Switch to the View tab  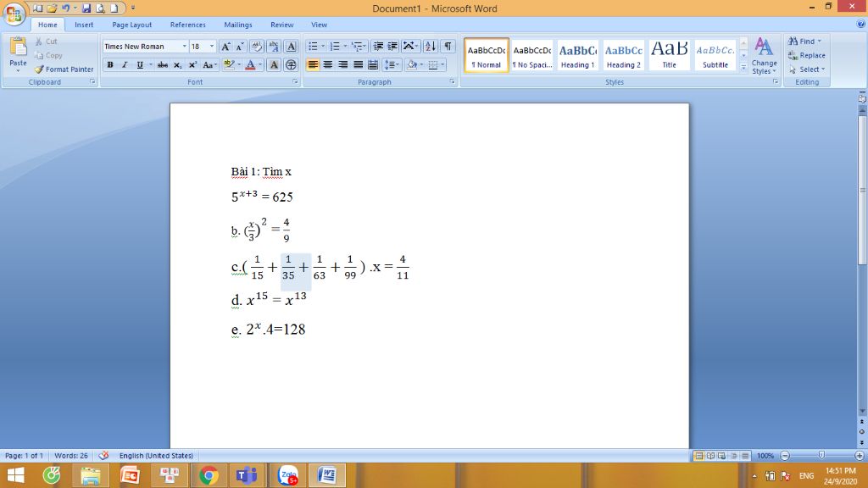coord(319,25)
